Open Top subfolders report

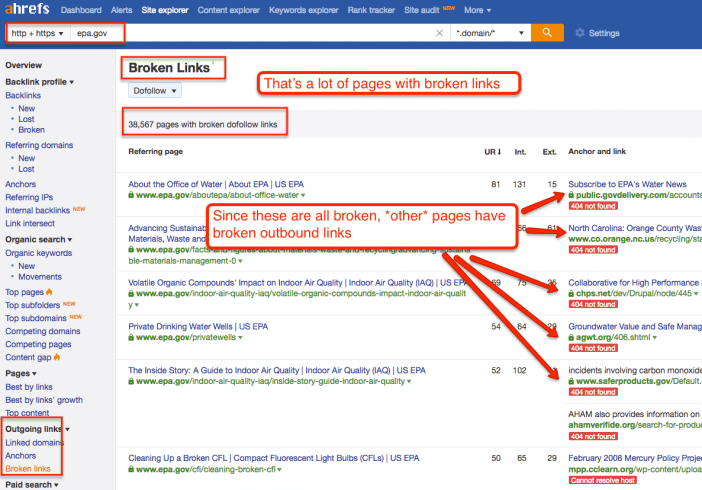tap(33, 305)
